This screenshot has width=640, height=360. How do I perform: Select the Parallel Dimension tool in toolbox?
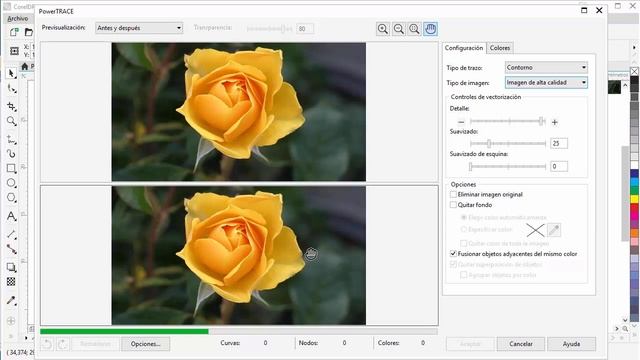11,234
